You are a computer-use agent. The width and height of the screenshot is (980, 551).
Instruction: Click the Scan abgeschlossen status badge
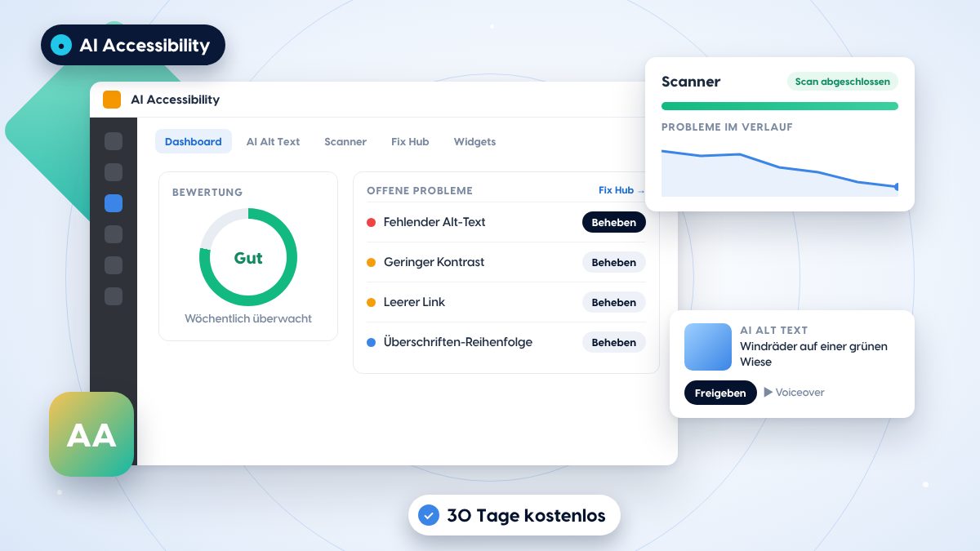pos(843,82)
